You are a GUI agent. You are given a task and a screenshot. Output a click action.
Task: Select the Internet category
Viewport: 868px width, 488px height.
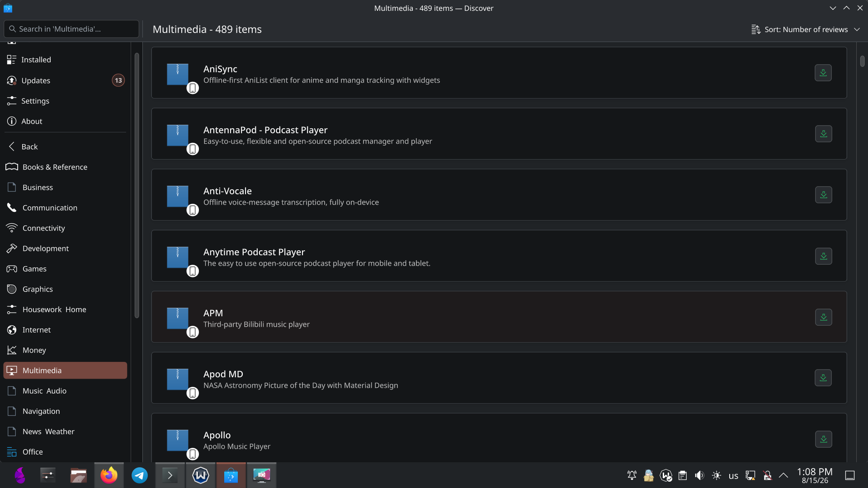pyautogui.click(x=65, y=329)
